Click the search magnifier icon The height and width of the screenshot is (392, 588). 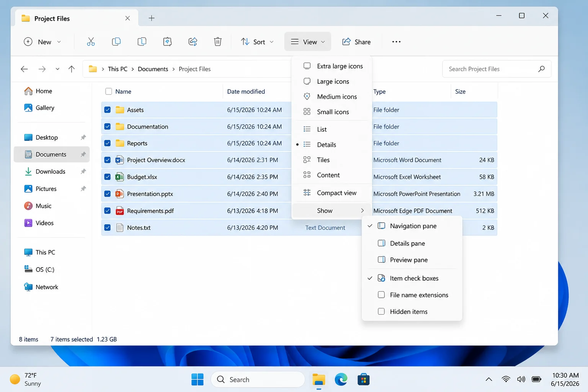coord(541,69)
